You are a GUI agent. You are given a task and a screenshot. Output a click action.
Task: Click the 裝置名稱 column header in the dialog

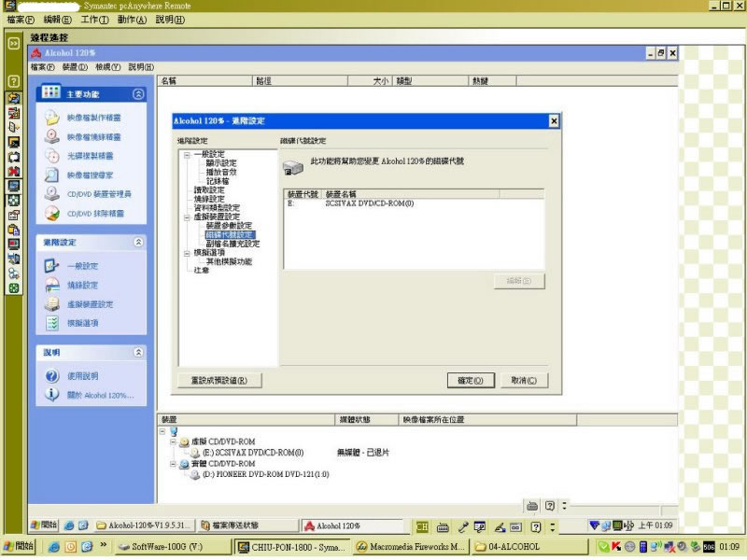(x=411, y=194)
